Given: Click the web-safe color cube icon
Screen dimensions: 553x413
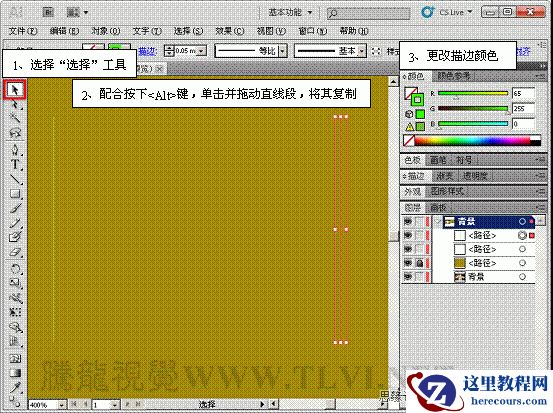Looking at the screenshot, I should 409,114.
